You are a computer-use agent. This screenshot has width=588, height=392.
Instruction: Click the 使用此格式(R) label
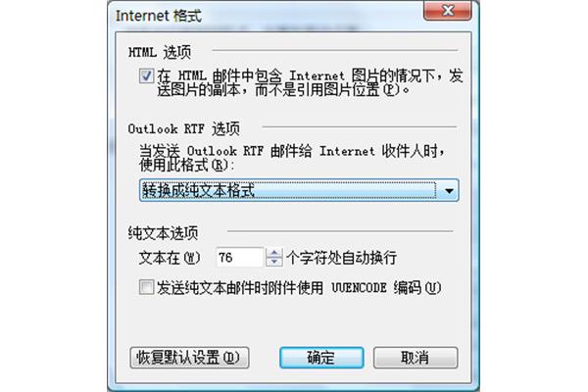tap(186, 166)
